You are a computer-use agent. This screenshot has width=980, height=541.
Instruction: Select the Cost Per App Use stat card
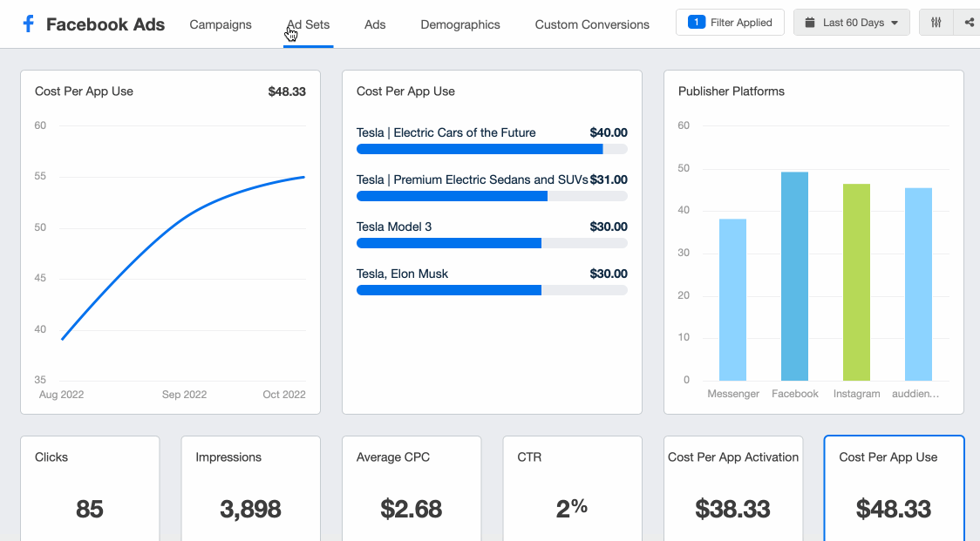[894, 489]
